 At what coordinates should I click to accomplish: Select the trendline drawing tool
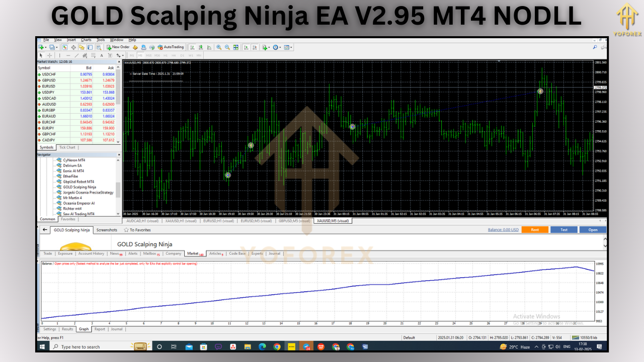76,55
